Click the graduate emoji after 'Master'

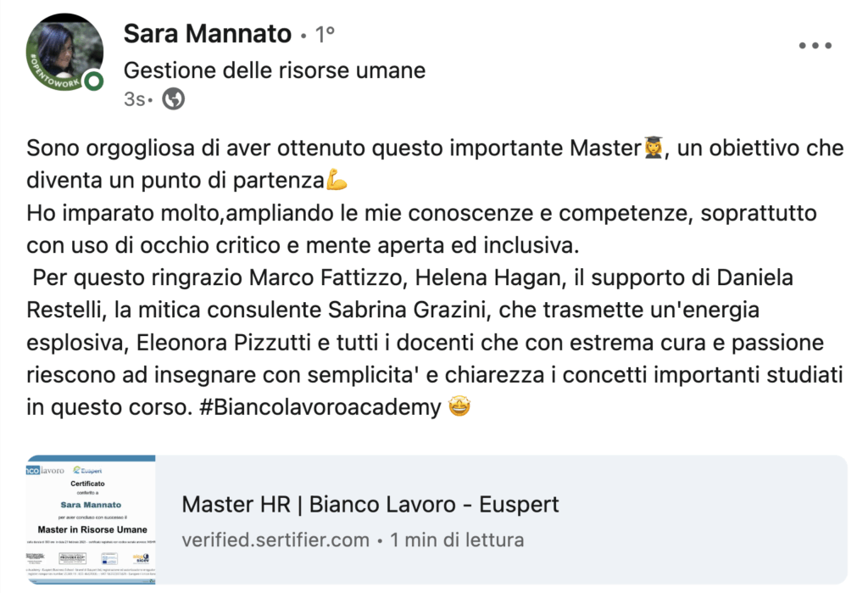pos(653,148)
